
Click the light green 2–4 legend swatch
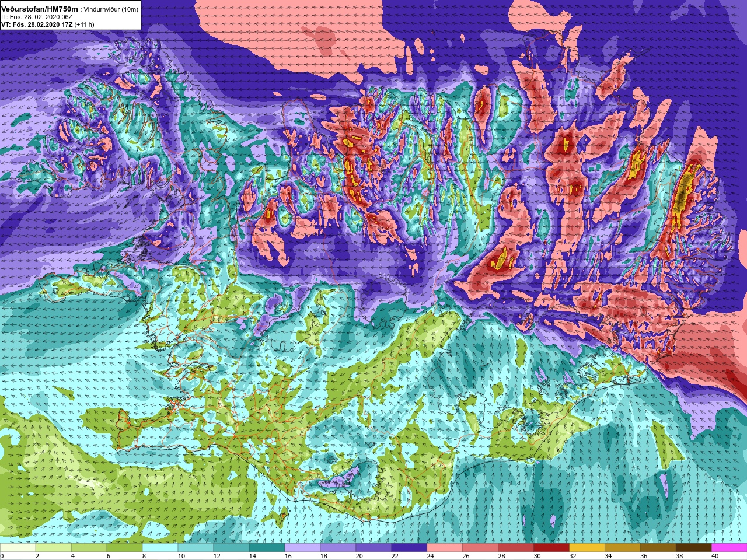(53, 548)
